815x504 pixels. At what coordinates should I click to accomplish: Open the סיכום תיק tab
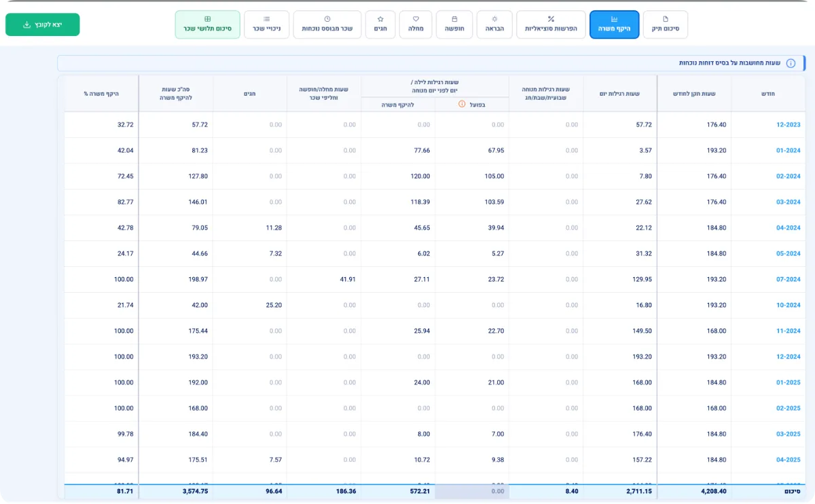click(x=666, y=24)
